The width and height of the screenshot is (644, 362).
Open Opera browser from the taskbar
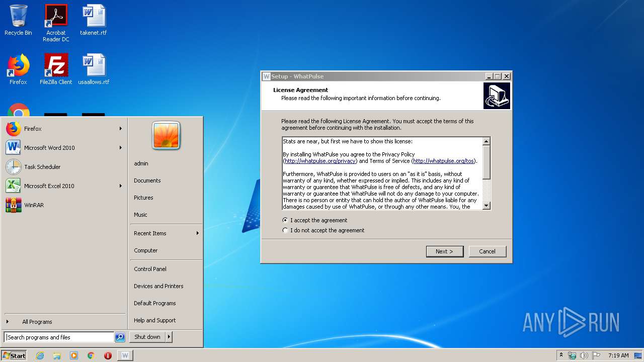point(108,355)
